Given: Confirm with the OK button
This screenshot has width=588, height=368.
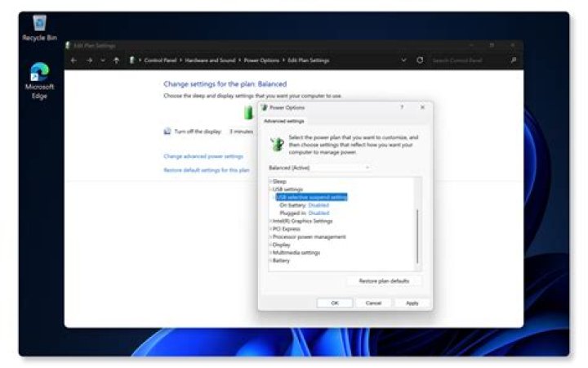Looking at the screenshot, I should (x=335, y=303).
